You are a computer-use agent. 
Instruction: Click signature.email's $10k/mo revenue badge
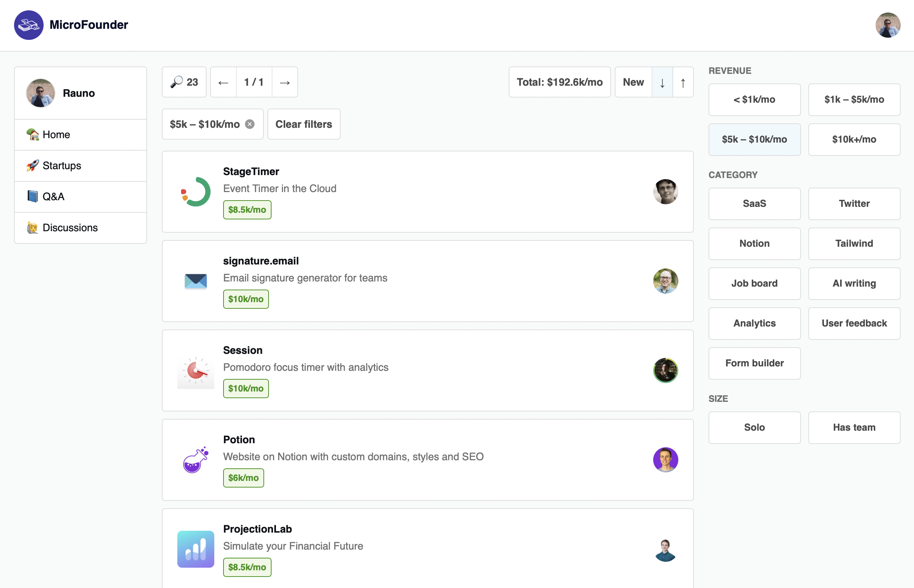[246, 299]
